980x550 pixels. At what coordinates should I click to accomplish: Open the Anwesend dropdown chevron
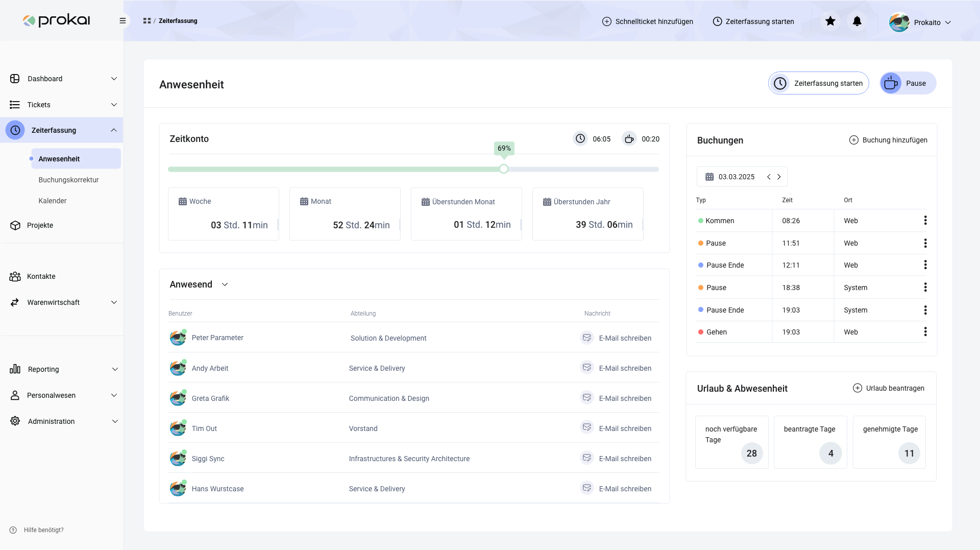coord(225,284)
